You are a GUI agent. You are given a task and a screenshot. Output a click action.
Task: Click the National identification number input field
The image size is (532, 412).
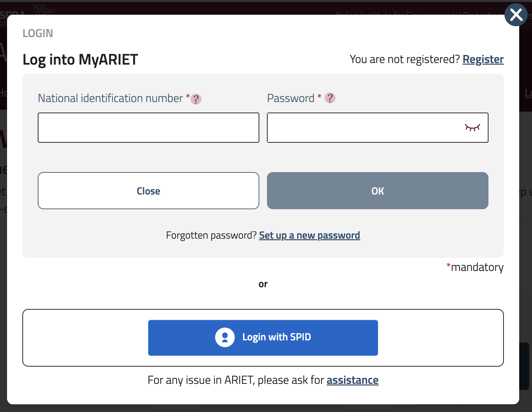(148, 127)
